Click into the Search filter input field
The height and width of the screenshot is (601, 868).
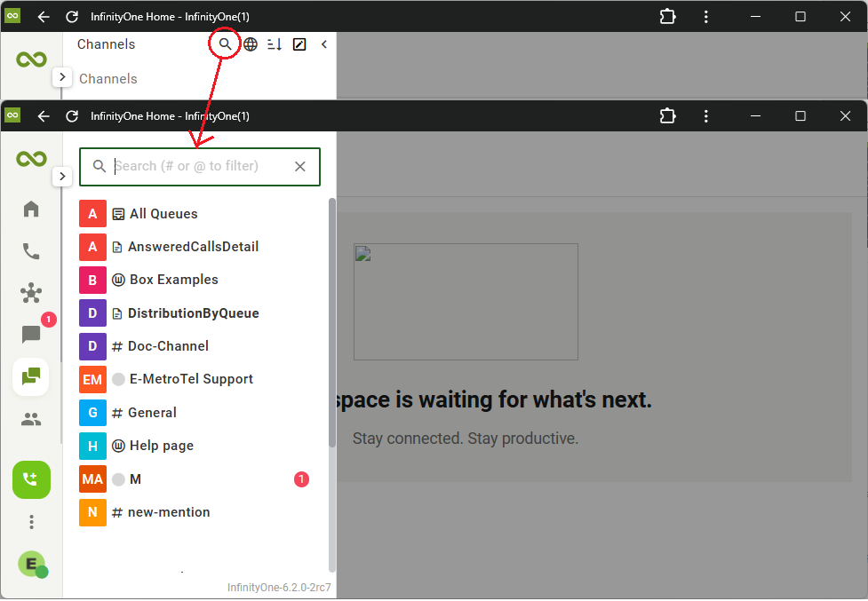pos(200,166)
